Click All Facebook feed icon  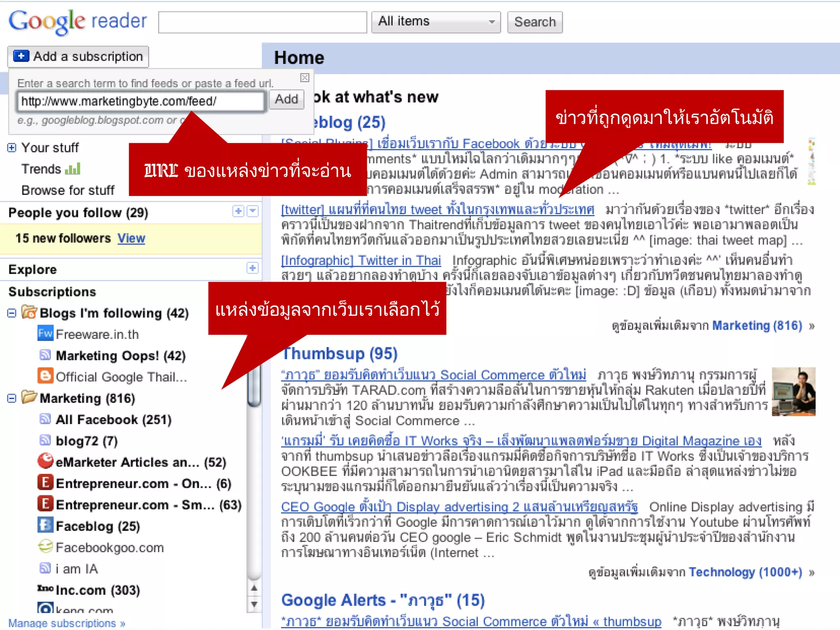tap(45, 419)
